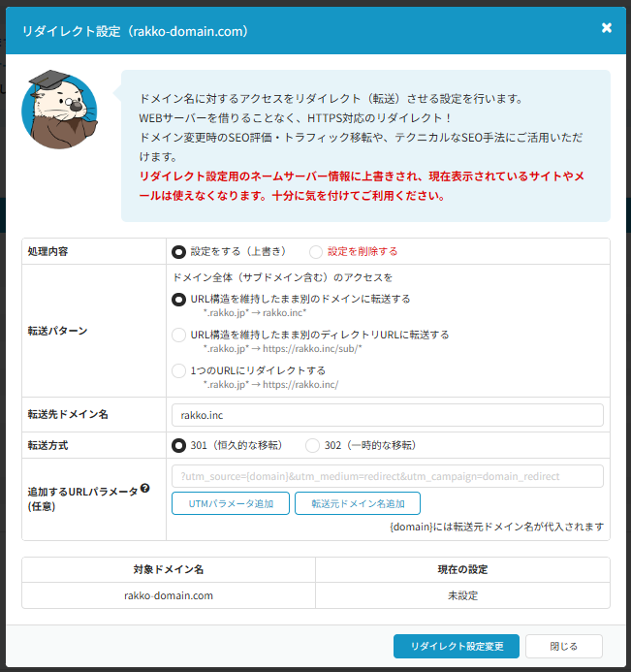Focus the 転送先ドメイン名 input field
This screenshot has width=631, height=672.
386,415
